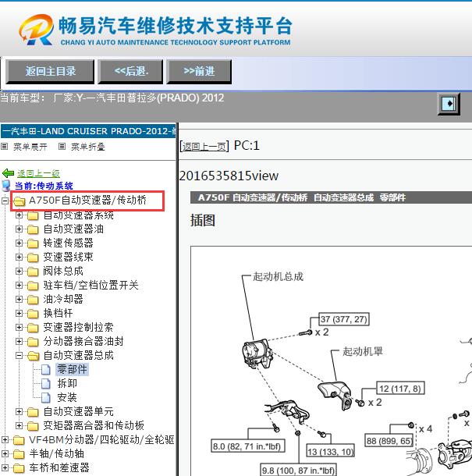Click the folder icon beside 分动器接合器油封
Screen dimensions: 472x476
click(33, 342)
